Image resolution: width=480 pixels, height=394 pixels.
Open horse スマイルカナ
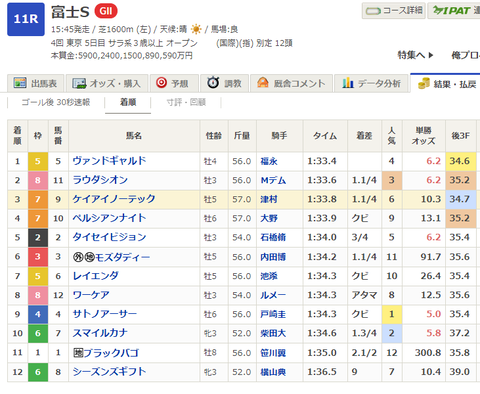[x=100, y=333]
